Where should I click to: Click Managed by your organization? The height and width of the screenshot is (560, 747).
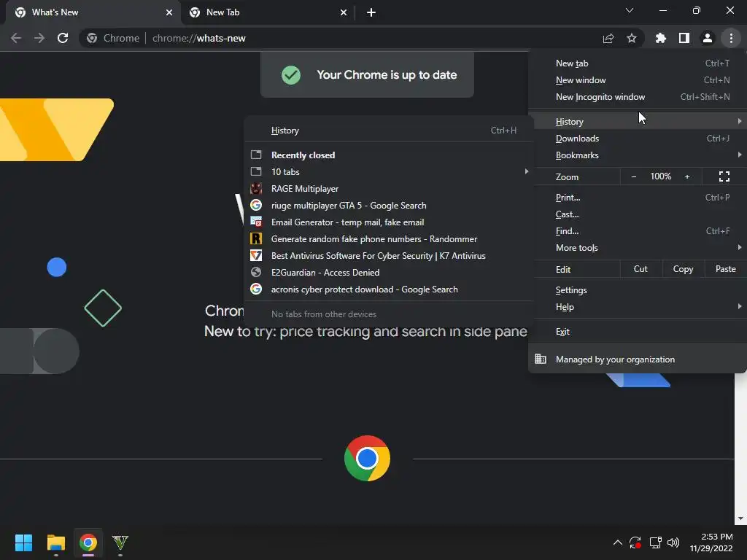[x=638, y=359]
